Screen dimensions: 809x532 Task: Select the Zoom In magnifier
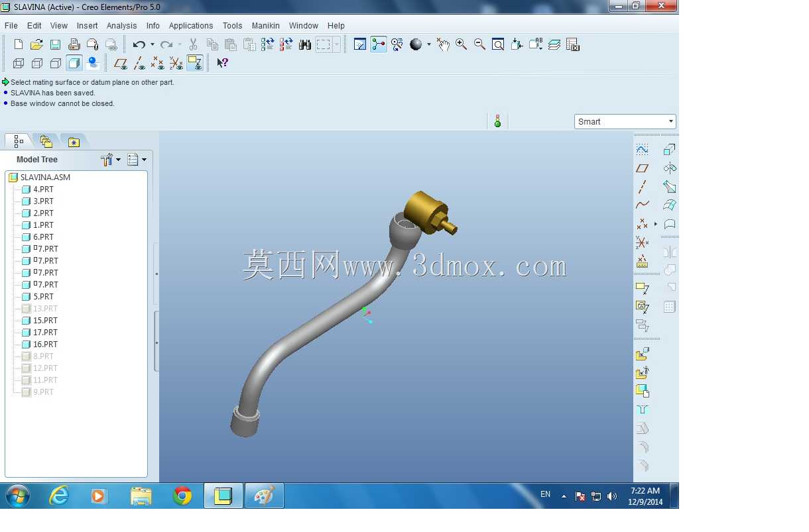tap(462, 44)
